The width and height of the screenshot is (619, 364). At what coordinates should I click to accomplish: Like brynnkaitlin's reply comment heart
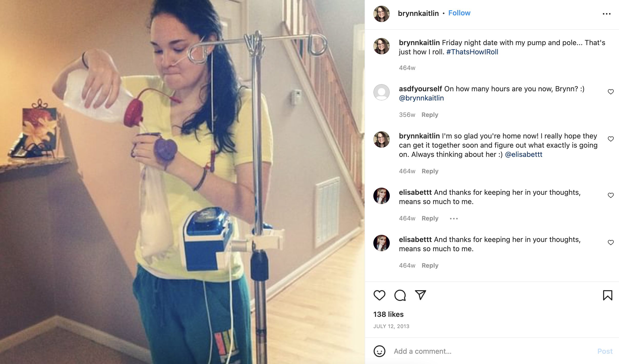pos(611,139)
